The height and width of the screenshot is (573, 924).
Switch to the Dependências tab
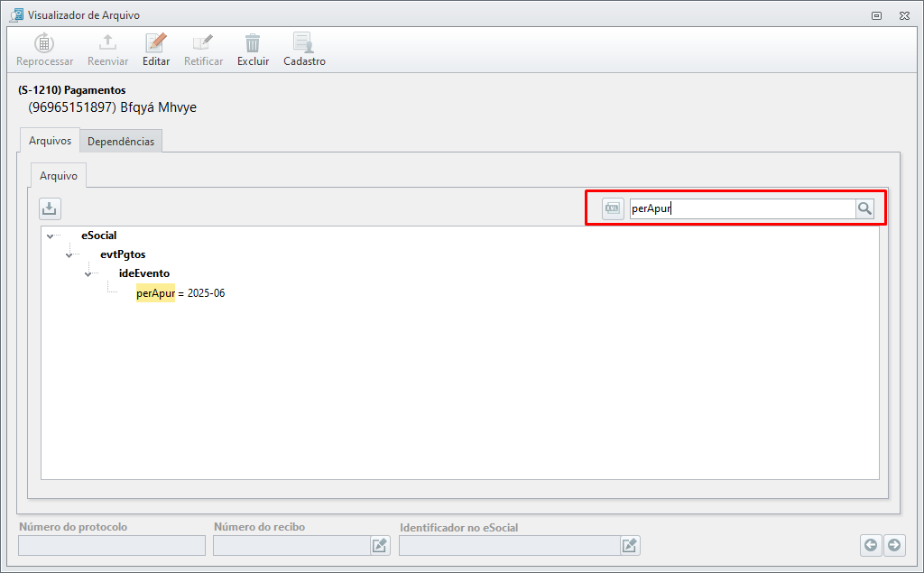click(121, 141)
